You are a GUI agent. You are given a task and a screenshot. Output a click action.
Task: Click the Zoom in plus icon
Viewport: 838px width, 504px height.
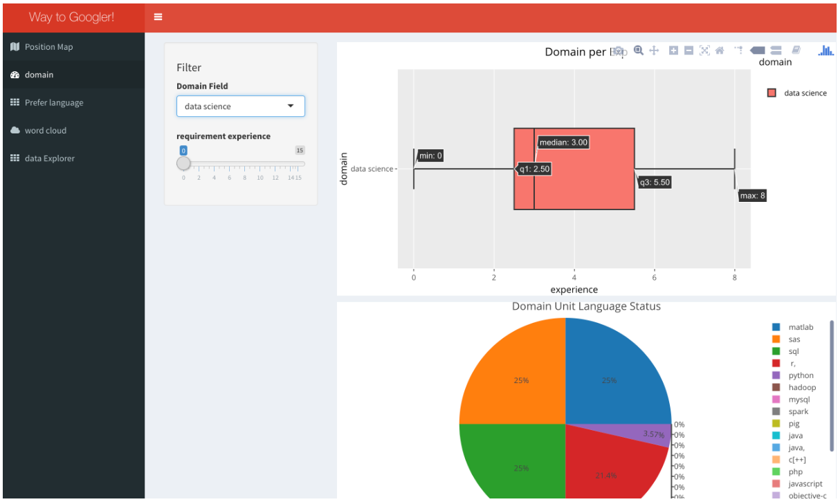click(x=673, y=50)
